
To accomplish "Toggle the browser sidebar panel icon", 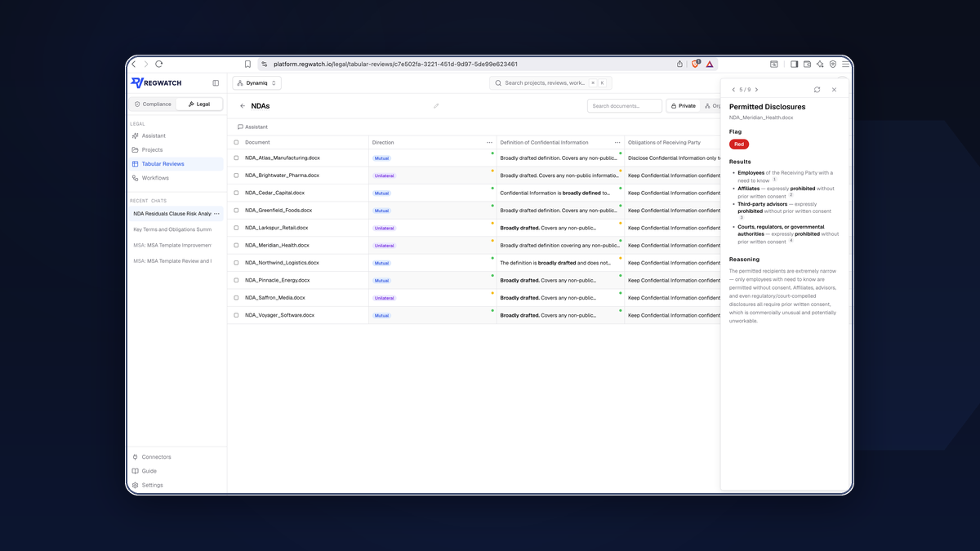I will coord(794,64).
